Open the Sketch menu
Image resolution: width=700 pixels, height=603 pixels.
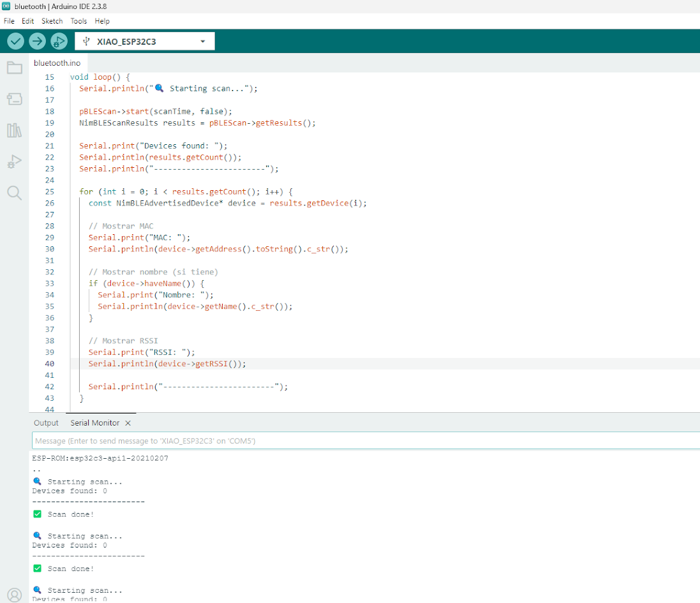[52, 21]
